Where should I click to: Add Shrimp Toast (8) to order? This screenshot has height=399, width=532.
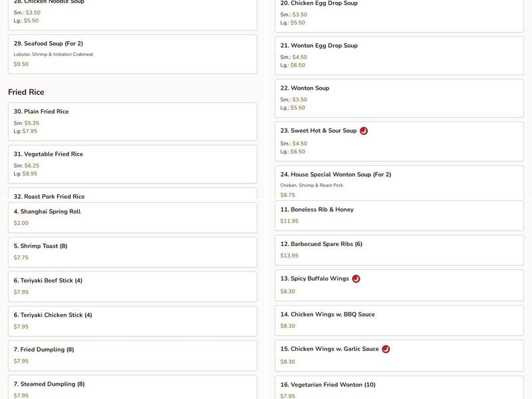click(132, 252)
